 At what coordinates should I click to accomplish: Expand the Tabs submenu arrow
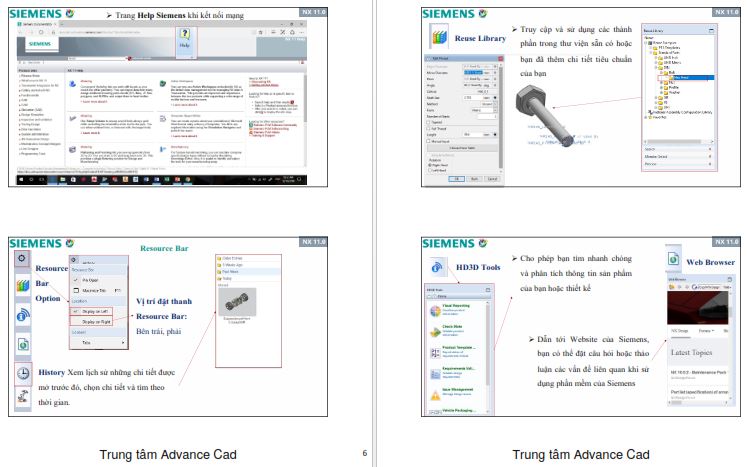click(x=125, y=342)
